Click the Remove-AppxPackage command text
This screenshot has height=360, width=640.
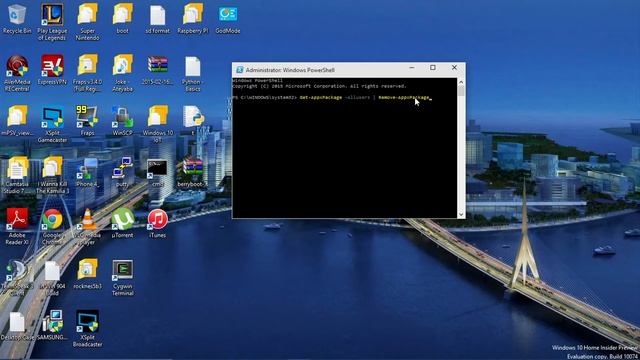pos(404,98)
